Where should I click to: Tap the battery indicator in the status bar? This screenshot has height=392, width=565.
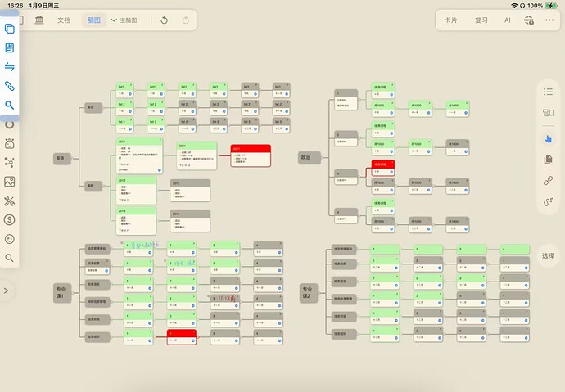click(551, 6)
